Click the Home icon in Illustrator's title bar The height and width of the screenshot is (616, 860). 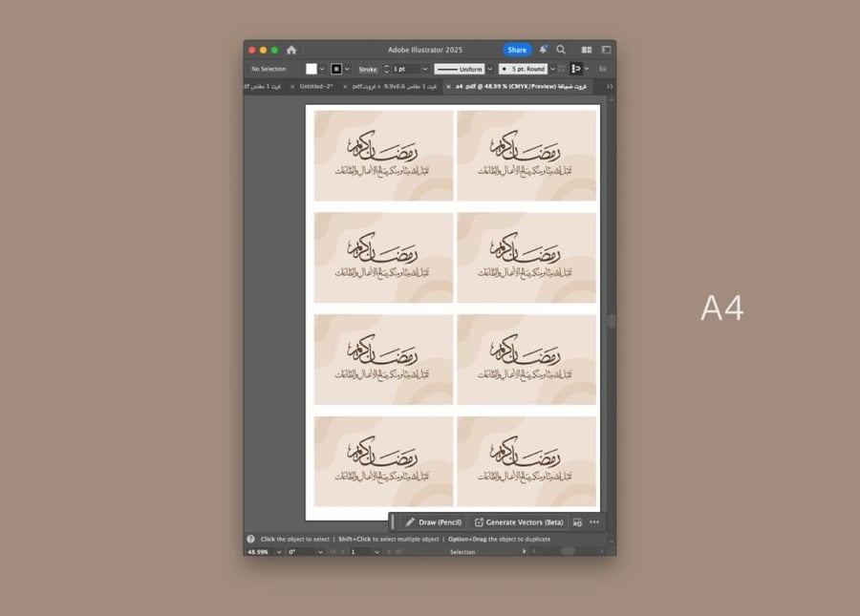[x=291, y=50]
